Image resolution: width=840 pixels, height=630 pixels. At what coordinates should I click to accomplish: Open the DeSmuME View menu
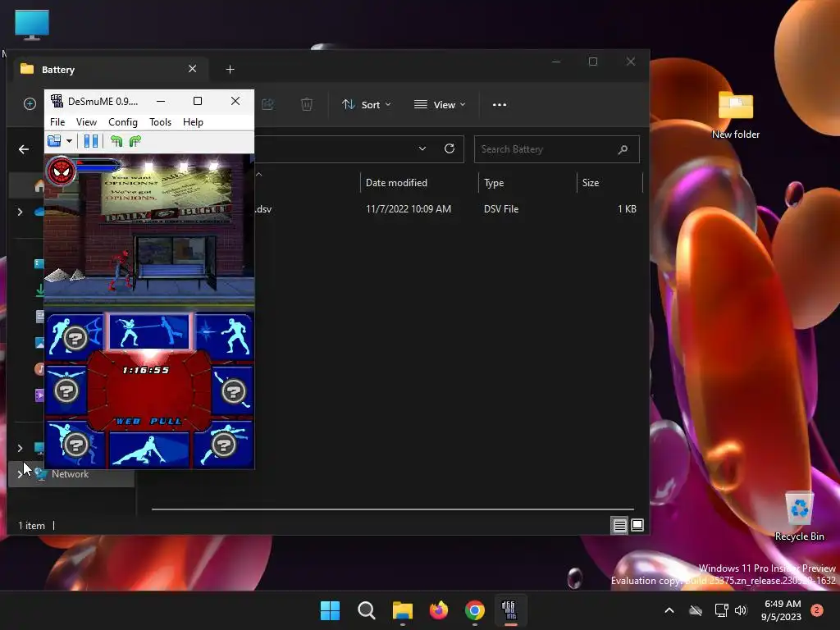(86, 122)
